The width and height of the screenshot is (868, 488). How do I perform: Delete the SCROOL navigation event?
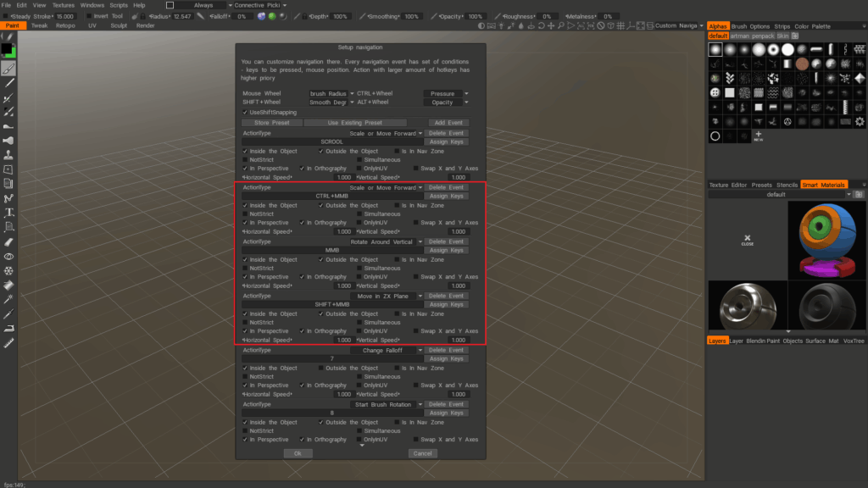(x=446, y=133)
